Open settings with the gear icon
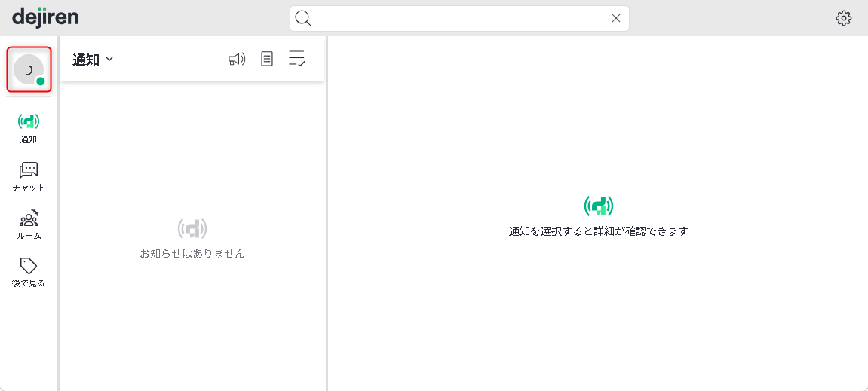868x391 pixels. pyautogui.click(x=844, y=18)
